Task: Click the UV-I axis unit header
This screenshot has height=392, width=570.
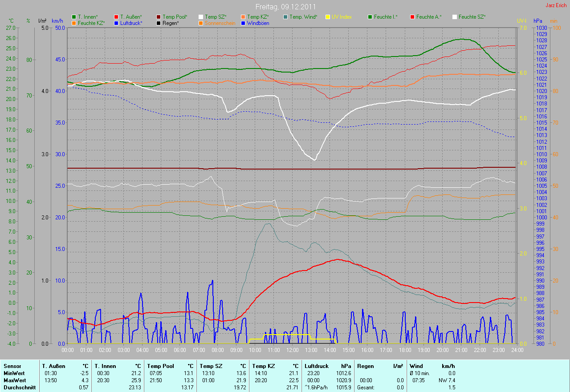Action: click(x=521, y=21)
